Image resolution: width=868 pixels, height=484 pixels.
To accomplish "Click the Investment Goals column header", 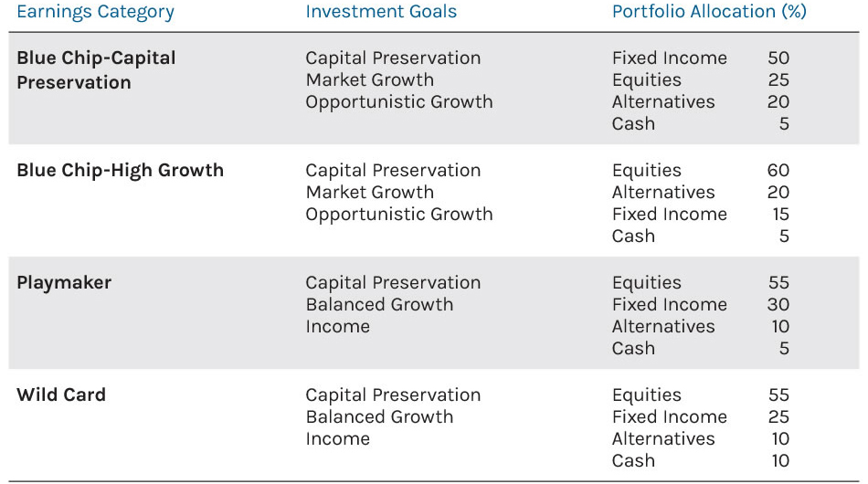I will pos(381,12).
